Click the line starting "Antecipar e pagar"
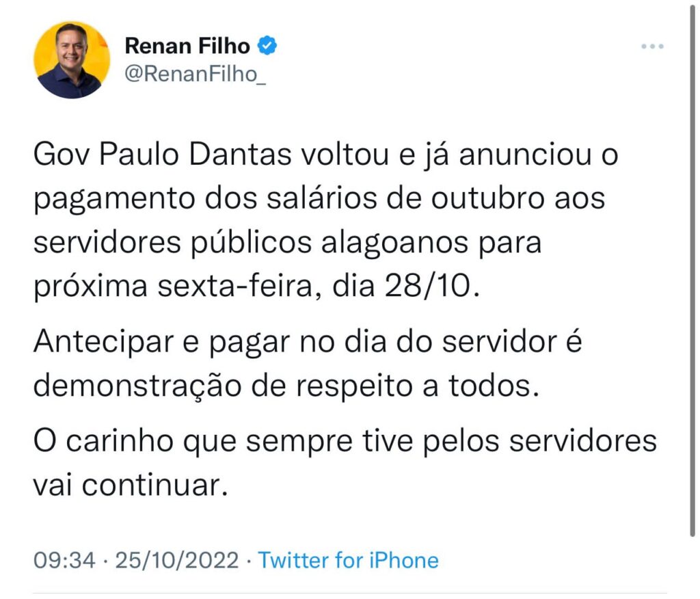 tap(307, 341)
